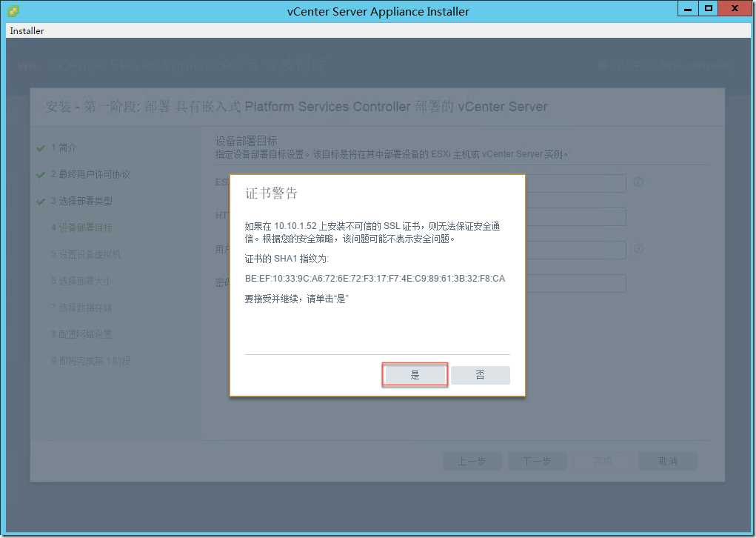Image resolution: width=756 pixels, height=538 pixels.
Task: Click the SHA1 fingerprint value text
Action: coord(375,279)
